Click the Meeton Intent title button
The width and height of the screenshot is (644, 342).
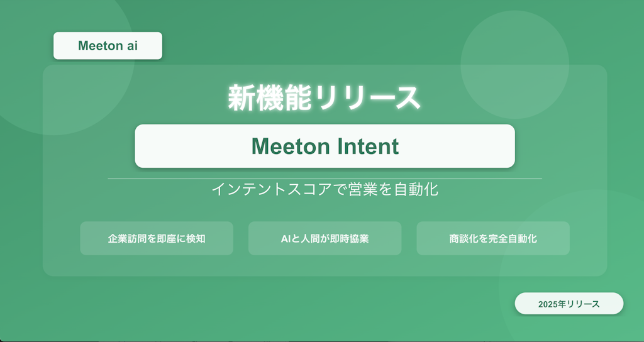tap(325, 146)
